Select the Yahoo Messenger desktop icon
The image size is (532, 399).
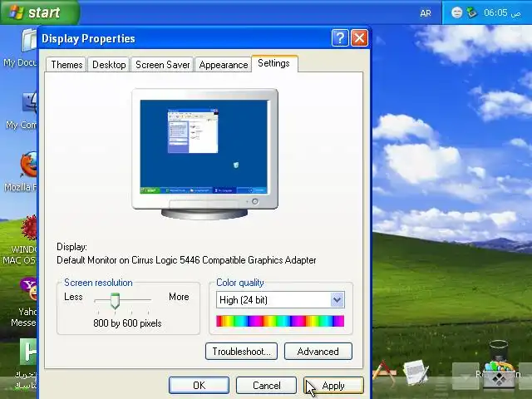click(x=24, y=302)
